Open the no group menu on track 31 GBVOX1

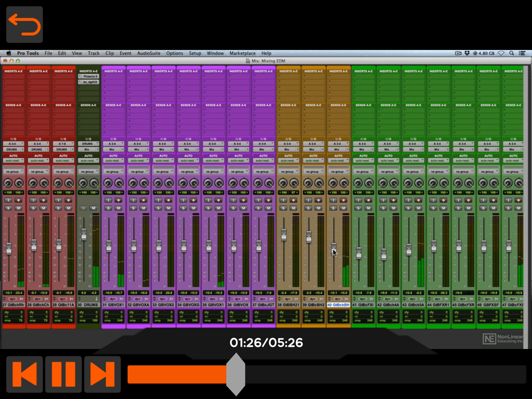[x=113, y=172]
